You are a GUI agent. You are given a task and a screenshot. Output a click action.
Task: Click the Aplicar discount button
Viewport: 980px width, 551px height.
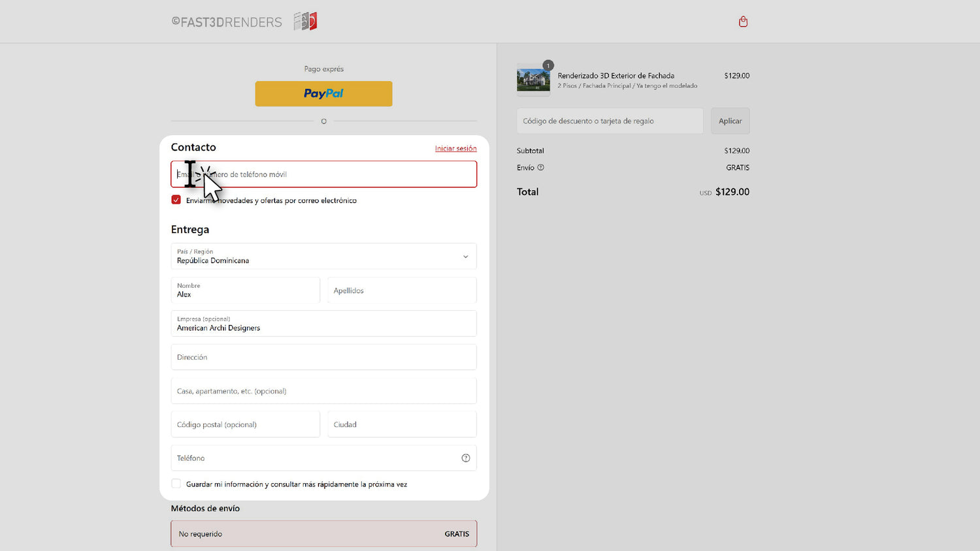click(x=730, y=121)
